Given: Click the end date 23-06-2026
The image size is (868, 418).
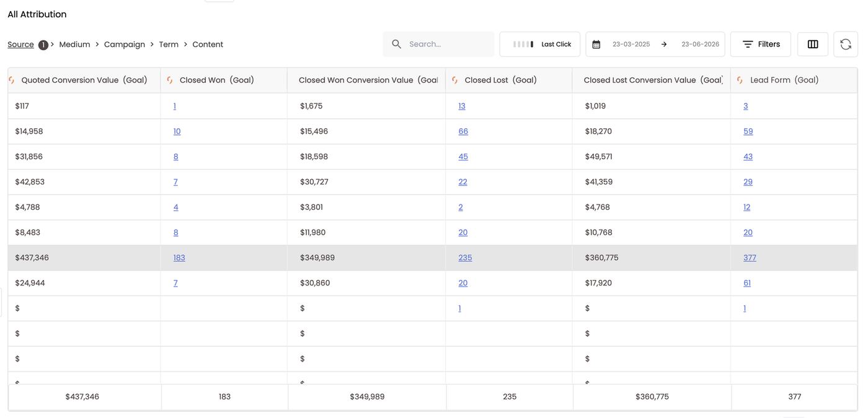Looking at the screenshot, I should pos(700,45).
